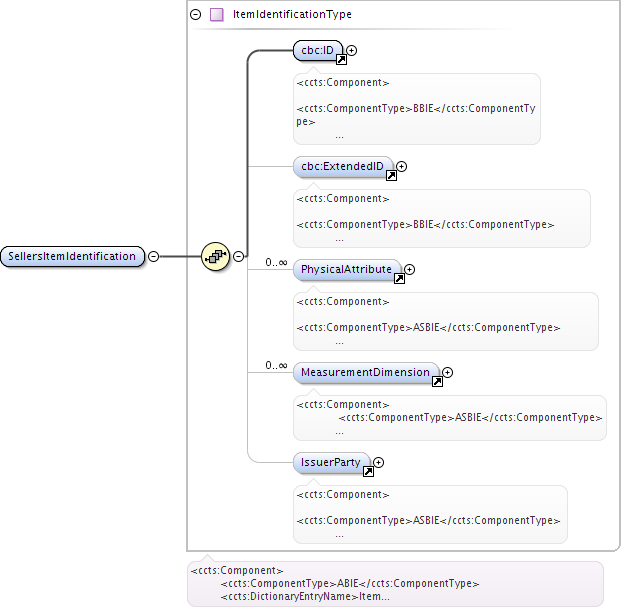Click reference arrow icon on cbc:ExtendedID
The width and height of the screenshot is (622, 610).
tap(391, 176)
